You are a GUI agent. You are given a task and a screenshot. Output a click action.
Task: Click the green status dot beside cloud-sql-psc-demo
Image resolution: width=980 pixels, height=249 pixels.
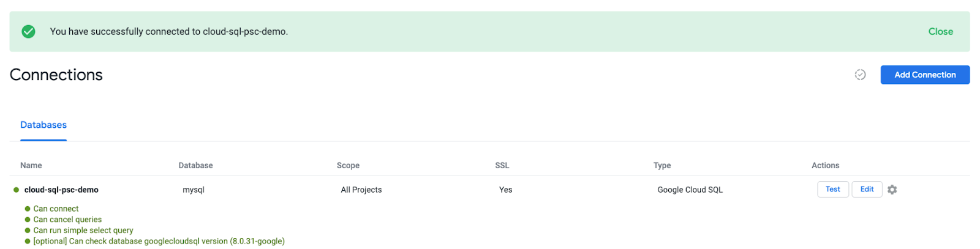pos(17,190)
